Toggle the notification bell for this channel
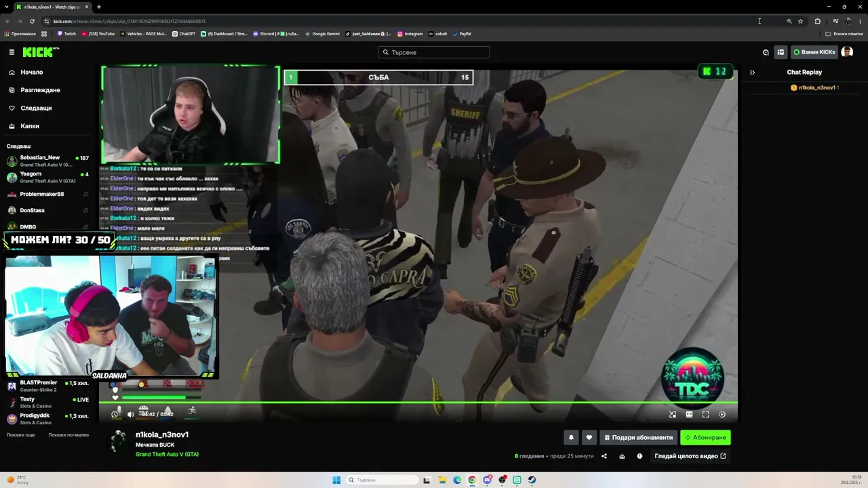The image size is (868, 488). [x=571, y=437]
